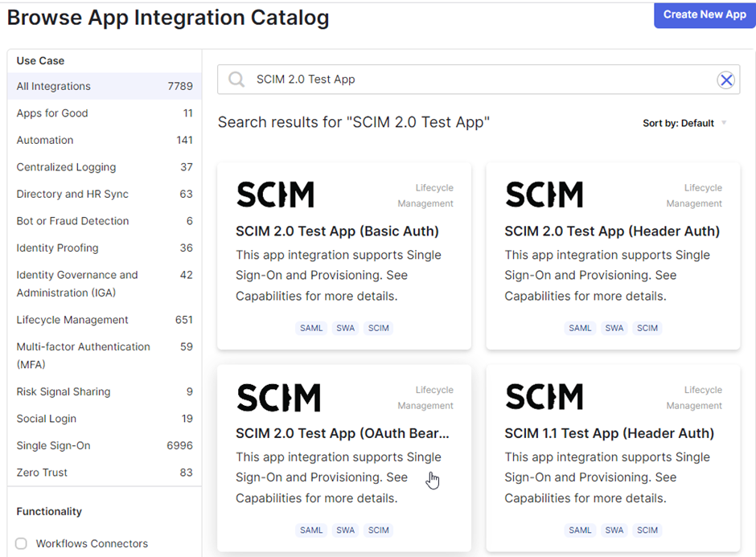The image size is (756, 557).
Task: Filter by Single Sign-On
Action: [x=105, y=446]
